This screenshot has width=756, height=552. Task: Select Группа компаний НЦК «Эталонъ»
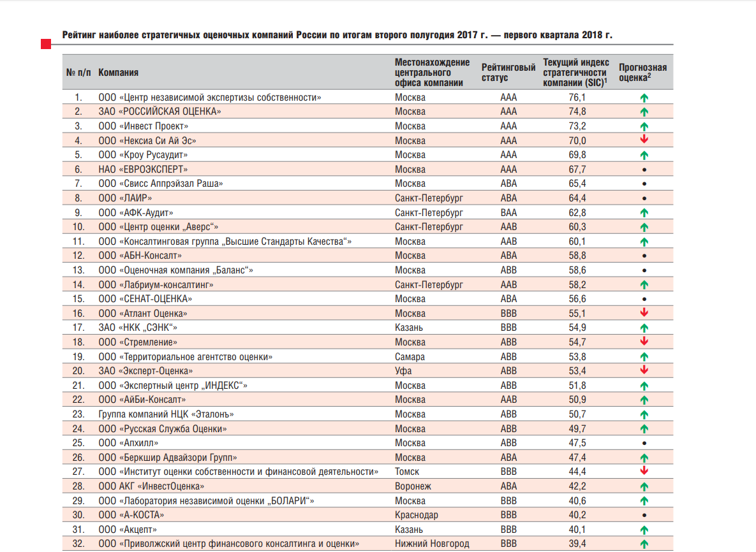(166, 414)
